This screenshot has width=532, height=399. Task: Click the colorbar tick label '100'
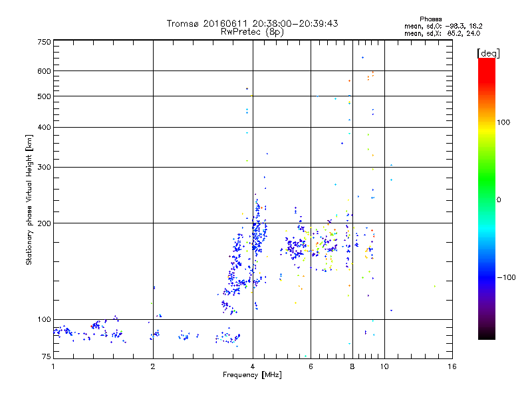[x=503, y=122]
